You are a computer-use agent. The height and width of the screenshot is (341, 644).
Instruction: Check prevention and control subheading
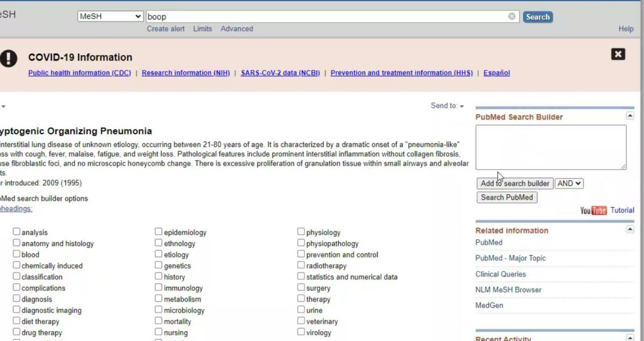click(x=301, y=254)
